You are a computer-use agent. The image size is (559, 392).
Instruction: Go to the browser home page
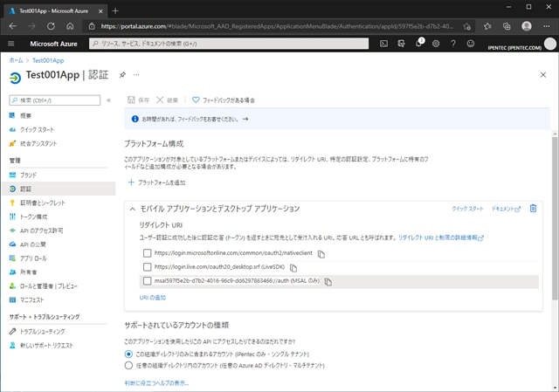pos(70,26)
